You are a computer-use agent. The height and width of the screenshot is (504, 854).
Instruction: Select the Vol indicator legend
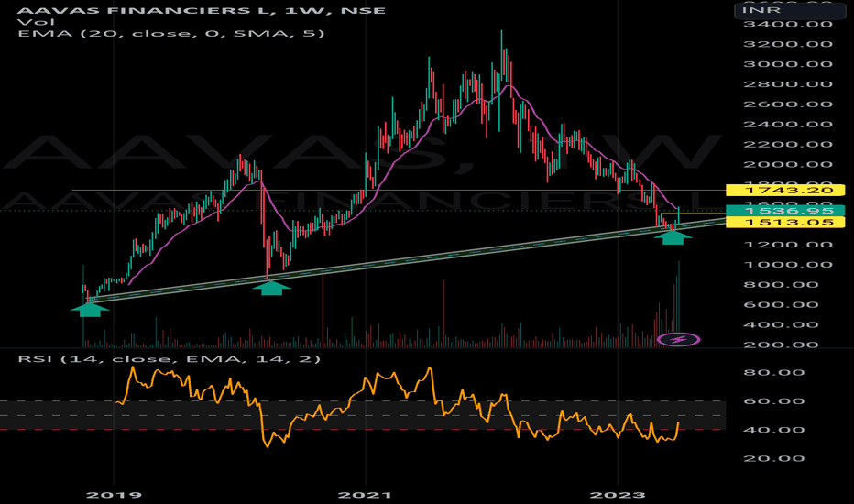(36, 22)
